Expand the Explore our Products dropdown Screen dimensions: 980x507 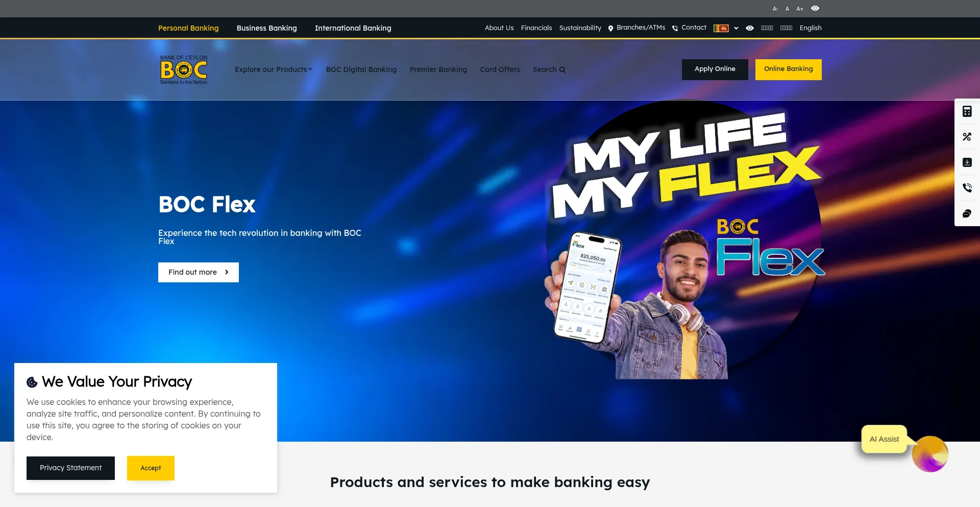(273, 69)
